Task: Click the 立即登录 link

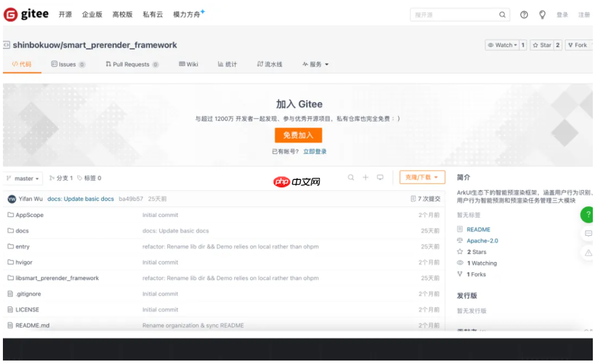Action: click(315, 152)
